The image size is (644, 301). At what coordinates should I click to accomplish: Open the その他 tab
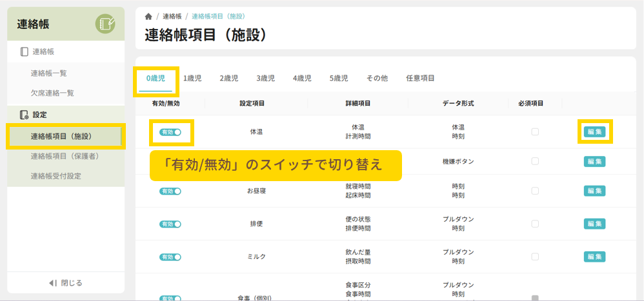377,78
